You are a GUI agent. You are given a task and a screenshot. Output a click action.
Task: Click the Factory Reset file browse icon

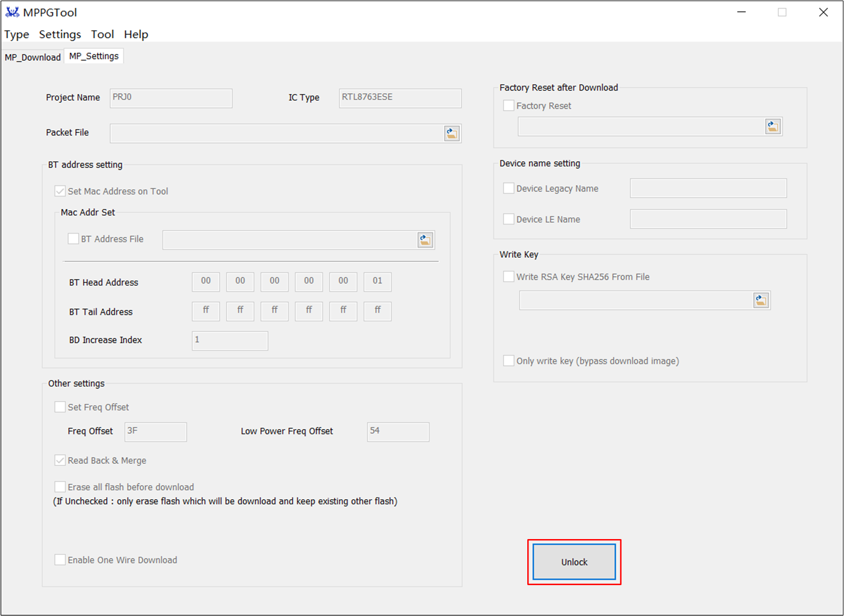tap(773, 127)
